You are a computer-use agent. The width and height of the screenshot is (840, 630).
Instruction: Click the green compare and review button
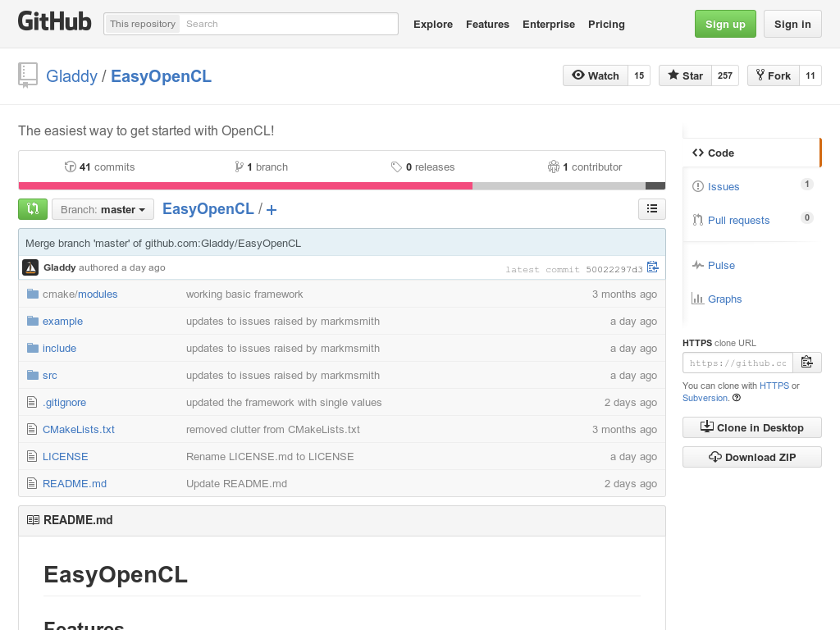(33, 209)
